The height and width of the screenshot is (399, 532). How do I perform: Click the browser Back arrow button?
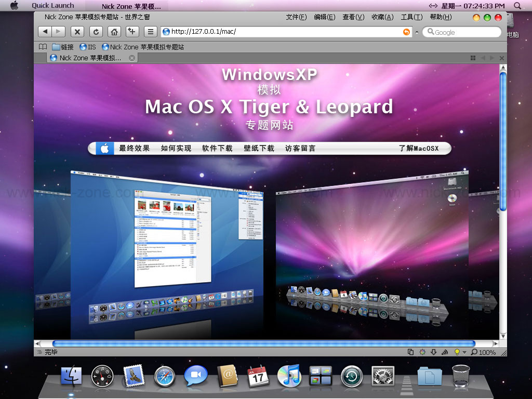point(45,32)
